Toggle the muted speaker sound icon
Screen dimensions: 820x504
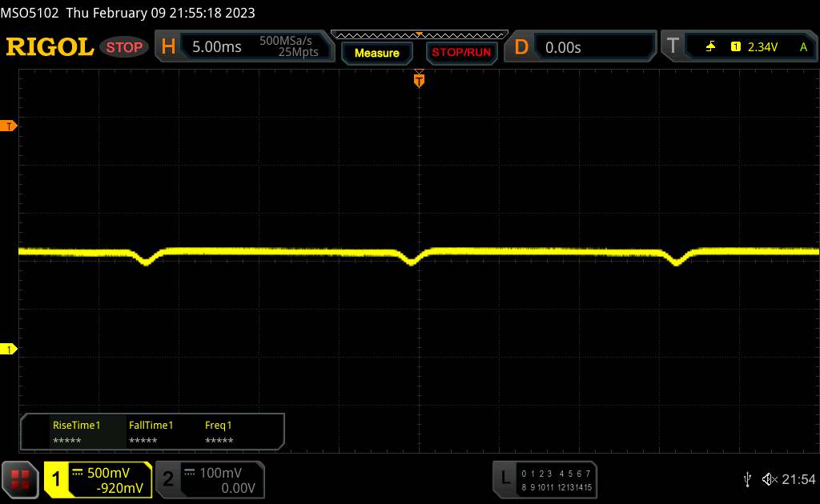[770, 479]
